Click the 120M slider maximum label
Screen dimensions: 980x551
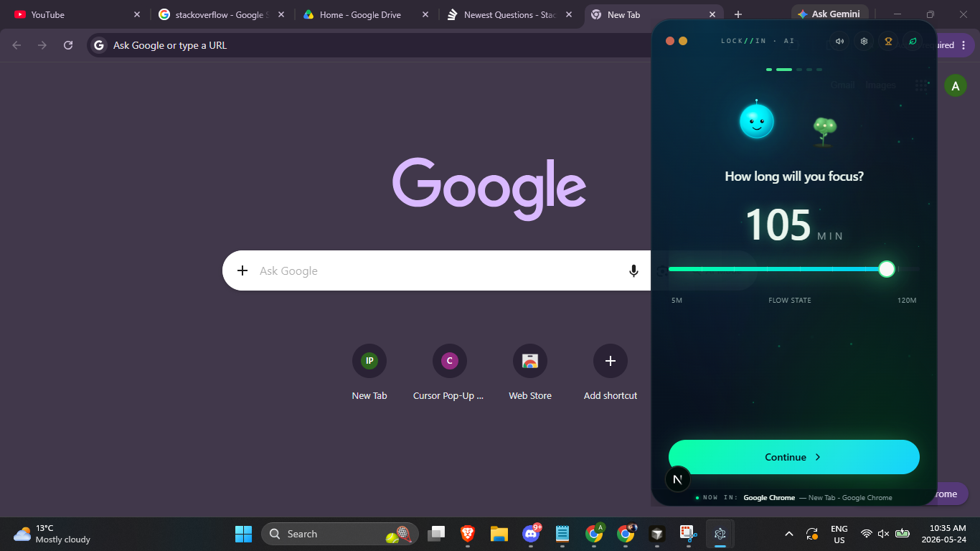907,300
